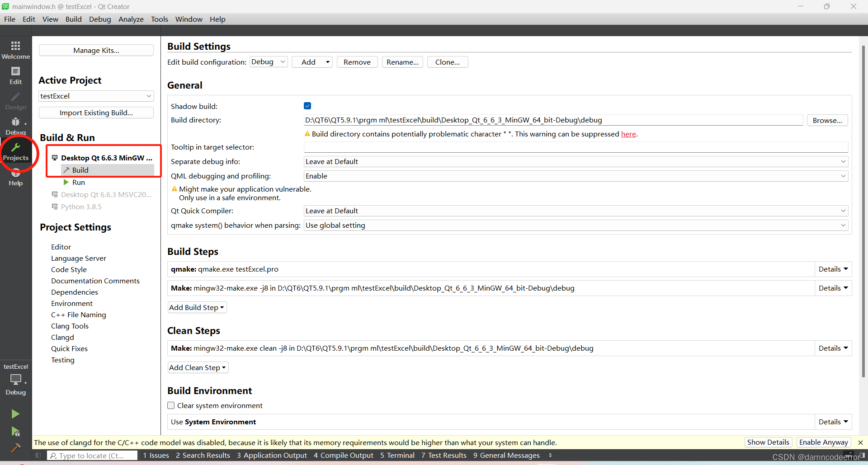
Task: Open the Separate debug info dropdown
Action: 576,161
